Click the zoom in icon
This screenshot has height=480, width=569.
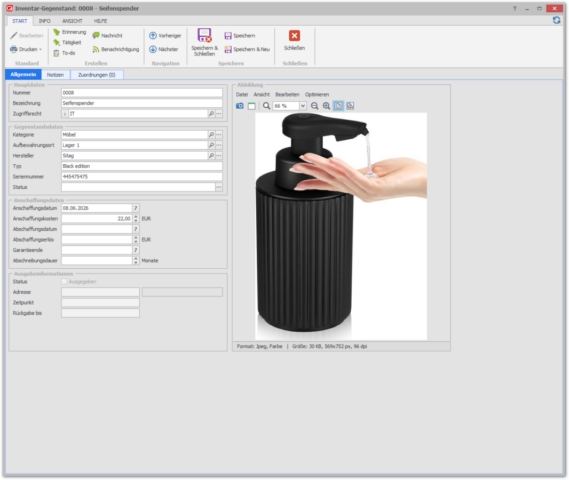pos(327,106)
